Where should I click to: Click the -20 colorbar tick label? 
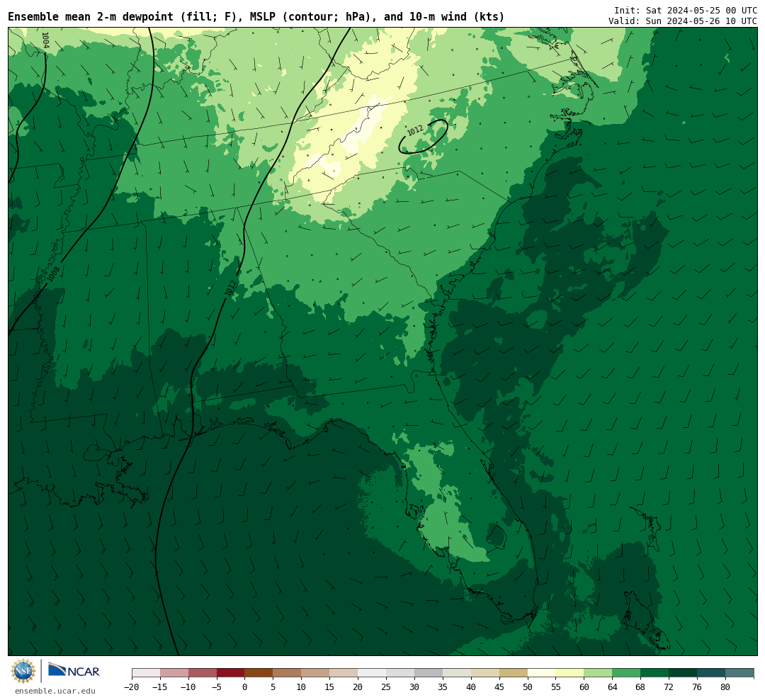132,687
